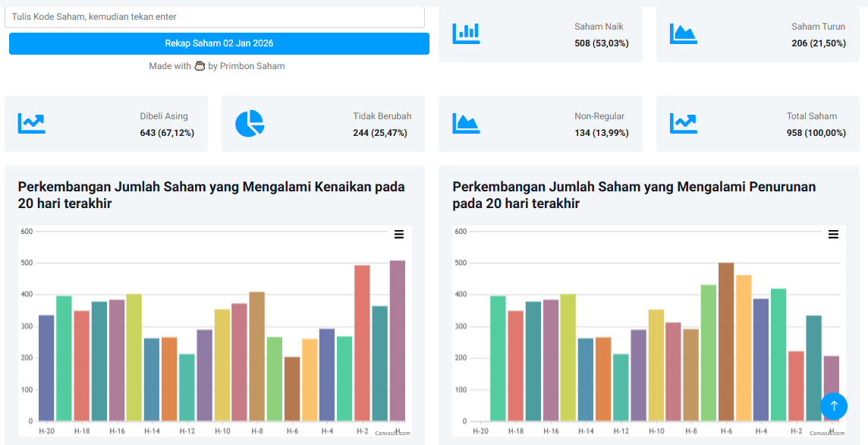The image size is (868, 445).
Task: Click the Total Saham label
Action: [x=812, y=116]
